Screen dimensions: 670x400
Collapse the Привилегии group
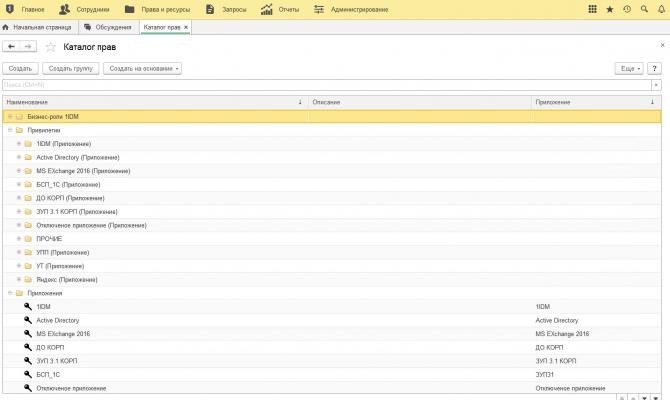pyautogui.click(x=10, y=130)
